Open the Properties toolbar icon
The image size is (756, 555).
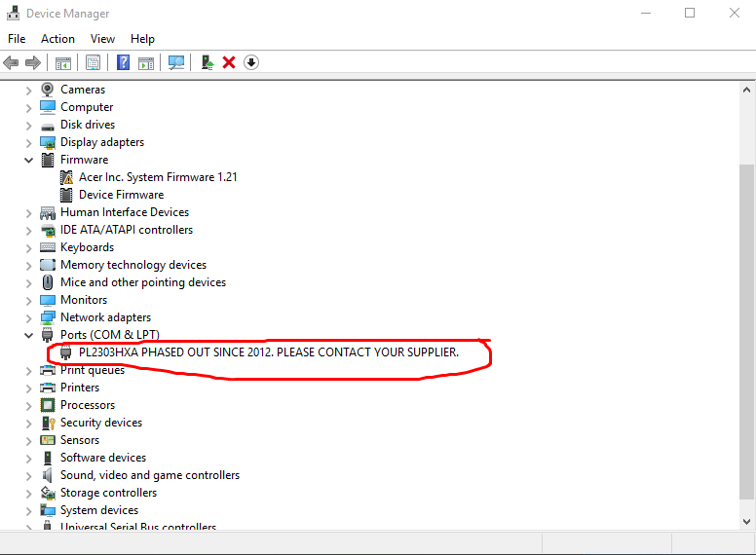tap(94, 62)
